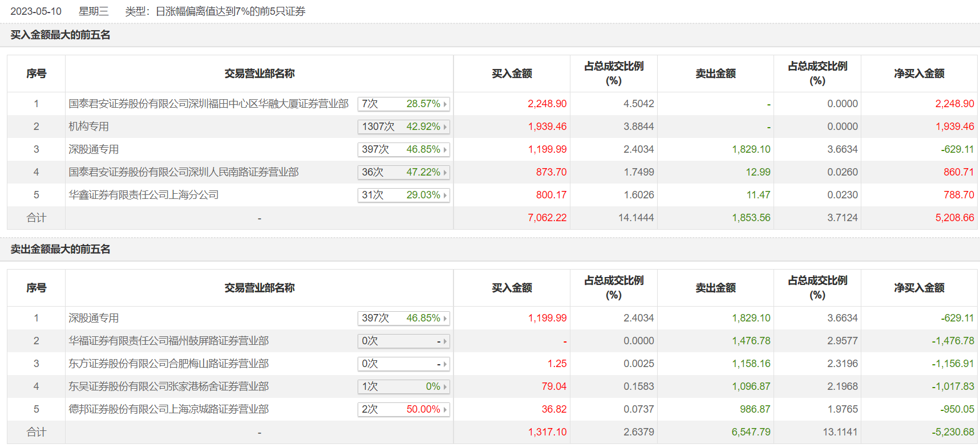Viewport: 980px width, 448px height.
Task: Open 国泰君安 深圳福田中心区华融大厦证券营业部 link
Action: click(x=208, y=104)
